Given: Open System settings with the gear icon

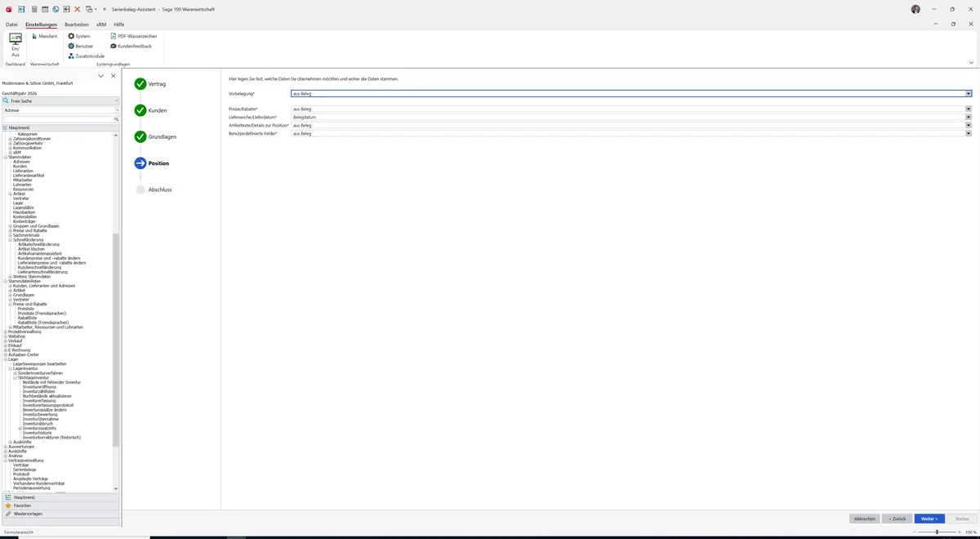Looking at the screenshot, I should click(79, 36).
